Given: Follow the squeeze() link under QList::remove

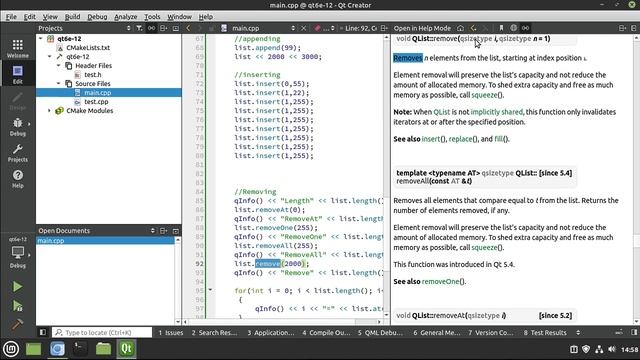Looking at the screenshot, I should point(484,95).
